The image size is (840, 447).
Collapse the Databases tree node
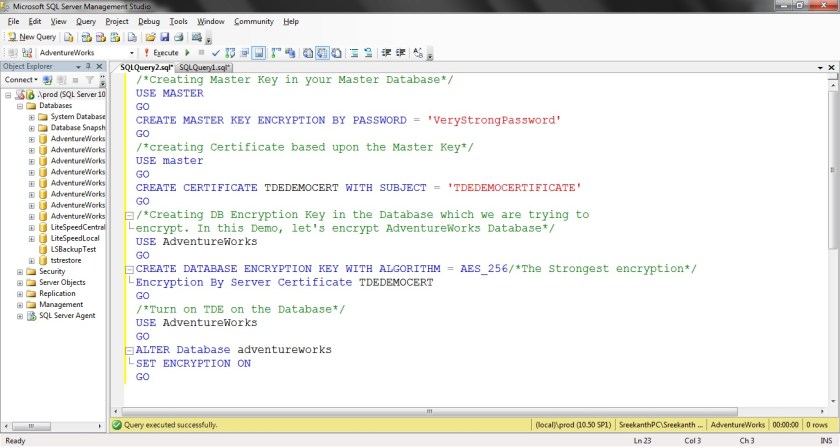pyautogui.click(x=20, y=105)
